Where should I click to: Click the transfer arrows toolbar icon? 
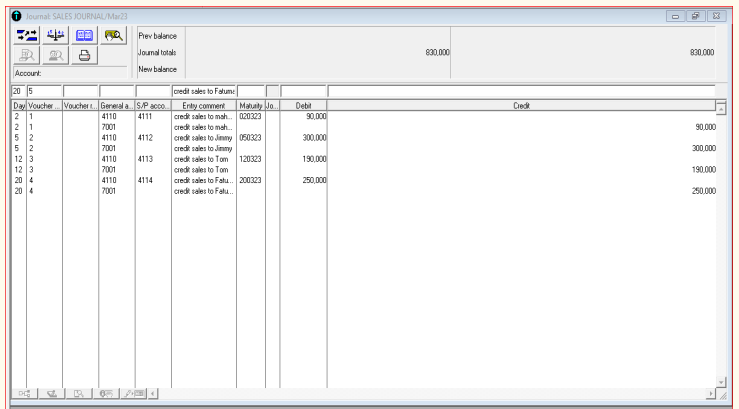pos(27,35)
